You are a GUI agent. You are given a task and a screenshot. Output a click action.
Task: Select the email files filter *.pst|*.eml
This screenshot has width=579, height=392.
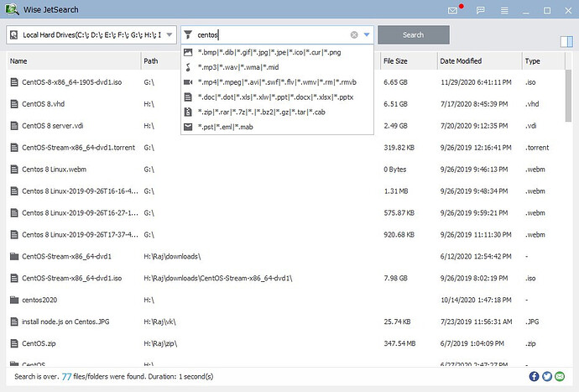tap(277, 127)
